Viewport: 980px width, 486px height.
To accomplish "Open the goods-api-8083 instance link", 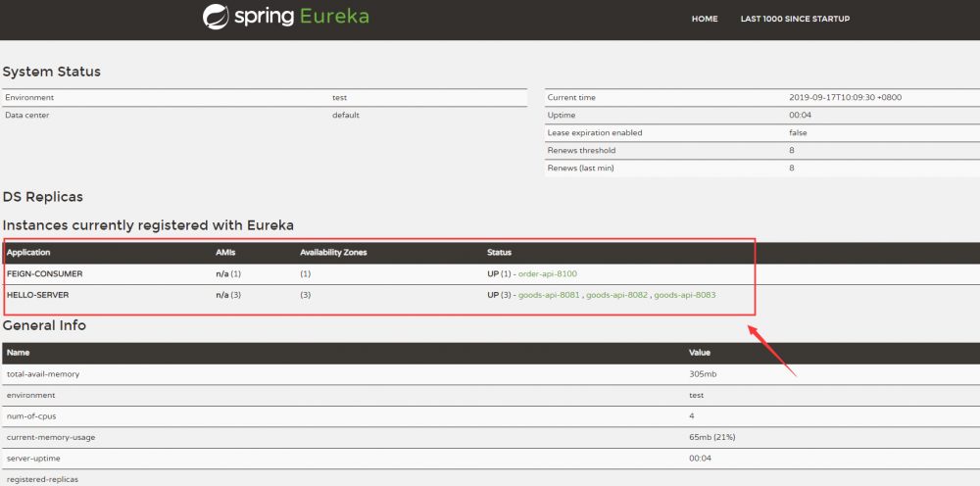I will [685, 295].
